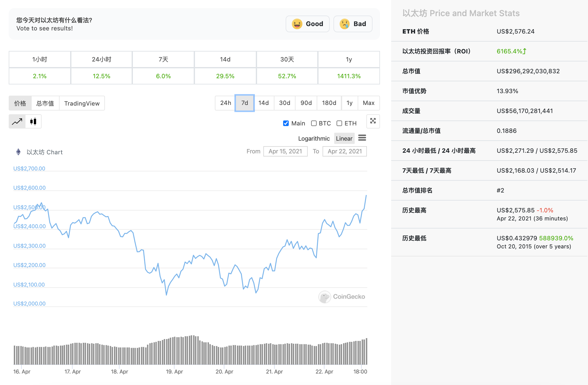
Task: Switch to the candlestick chart icon
Action: pyautogui.click(x=34, y=121)
